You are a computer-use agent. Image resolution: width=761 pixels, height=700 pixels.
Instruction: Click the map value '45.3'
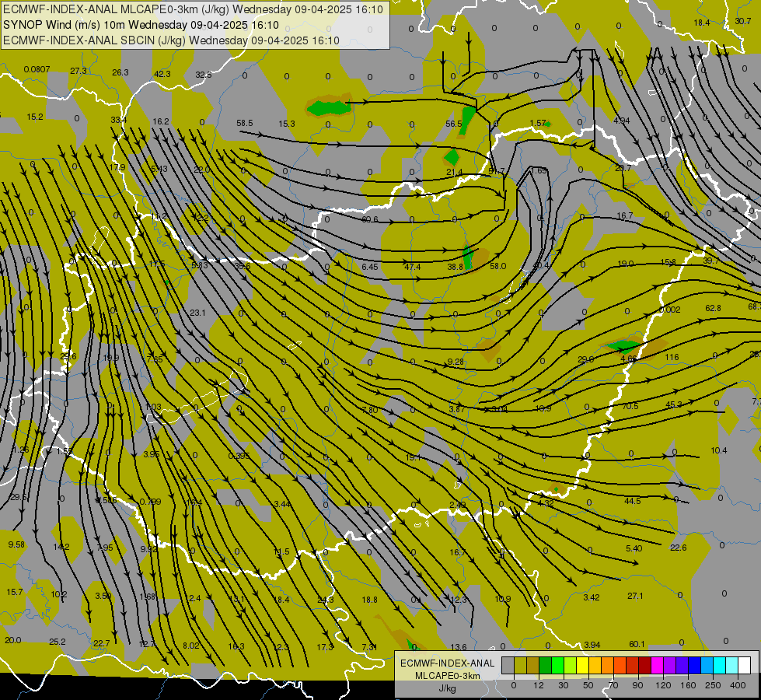[x=674, y=404]
